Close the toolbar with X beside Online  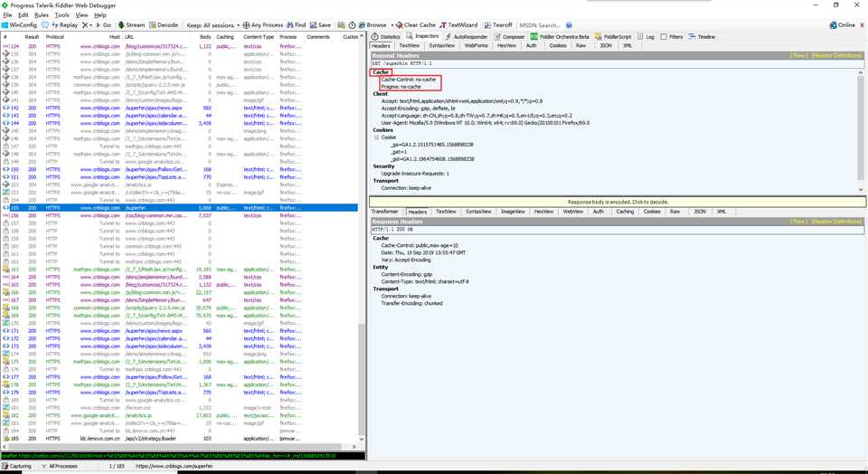point(862,25)
